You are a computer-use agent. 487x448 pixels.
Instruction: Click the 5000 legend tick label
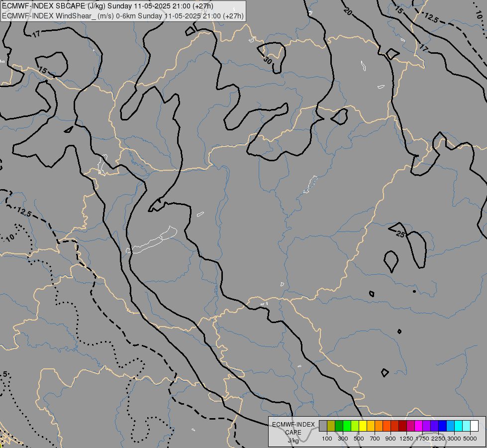[x=470, y=439]
